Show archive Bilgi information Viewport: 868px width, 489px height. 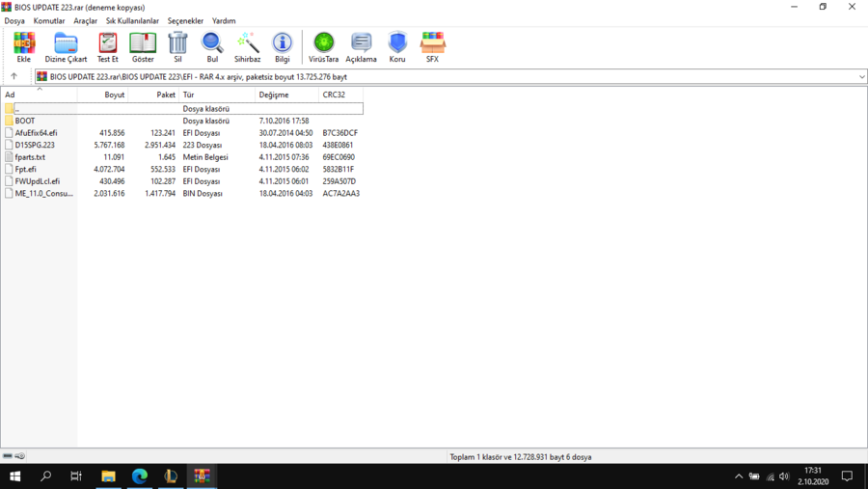pyautogui.click(x=283, y=46)
